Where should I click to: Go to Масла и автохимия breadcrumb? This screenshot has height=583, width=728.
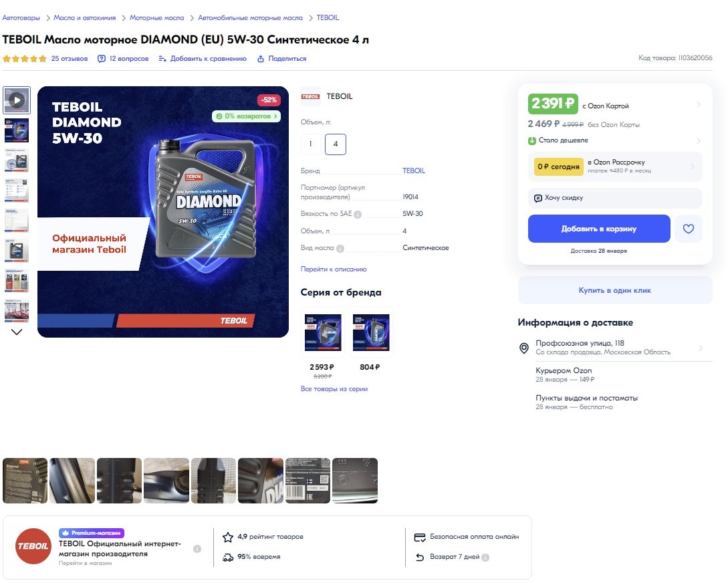pyautogui.click(x=84, y=17)
